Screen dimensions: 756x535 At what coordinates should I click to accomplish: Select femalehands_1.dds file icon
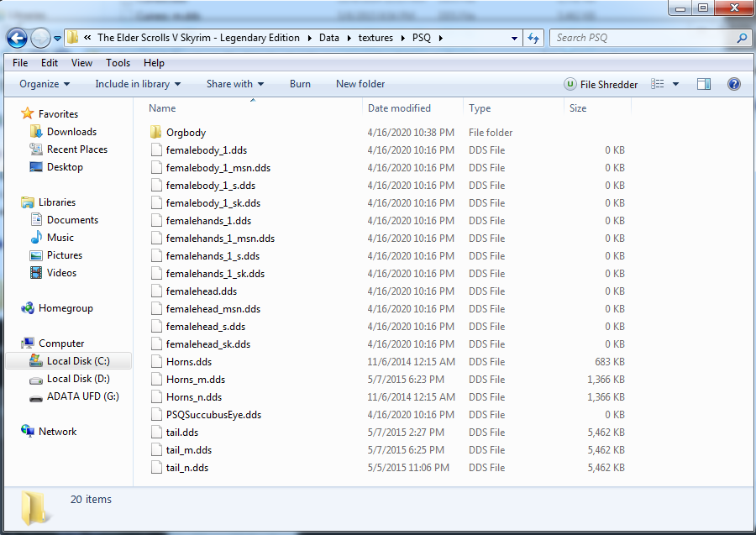[156, 220]
